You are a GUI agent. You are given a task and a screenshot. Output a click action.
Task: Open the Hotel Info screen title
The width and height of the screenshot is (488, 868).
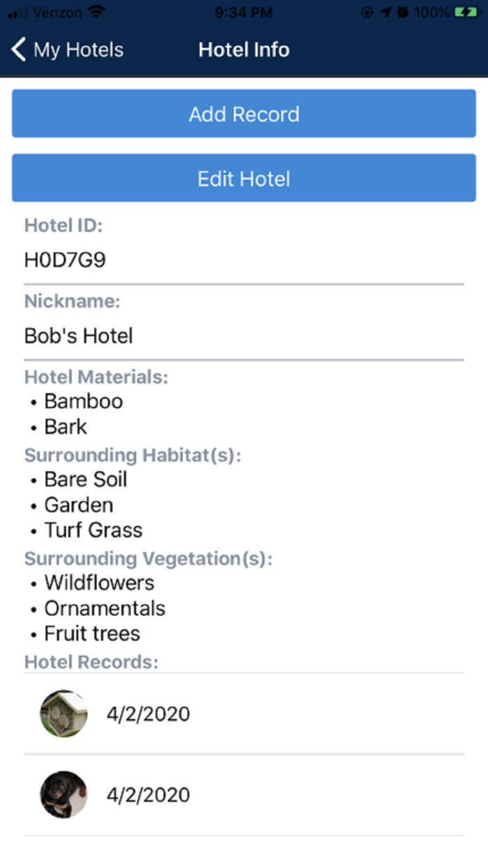click(243, 50)
